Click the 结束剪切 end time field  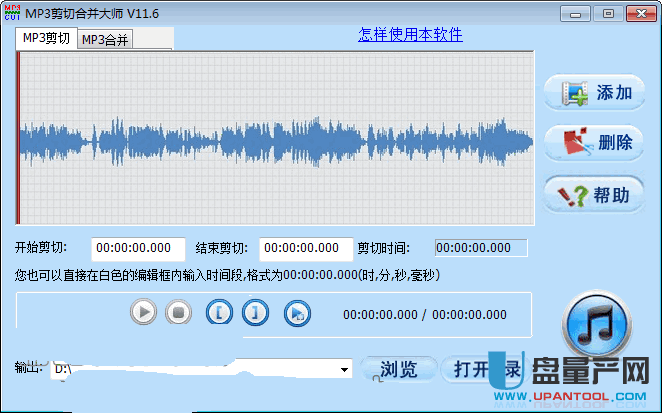[x=306, y=248]
